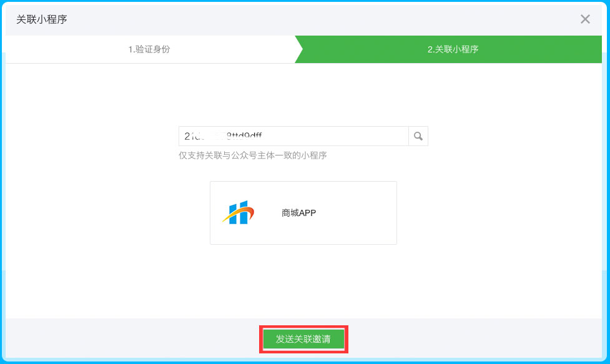The width and height of the screenshot is (610, 364).
Task: Select step 1.验证身份
Action: [x=149, y=49]
